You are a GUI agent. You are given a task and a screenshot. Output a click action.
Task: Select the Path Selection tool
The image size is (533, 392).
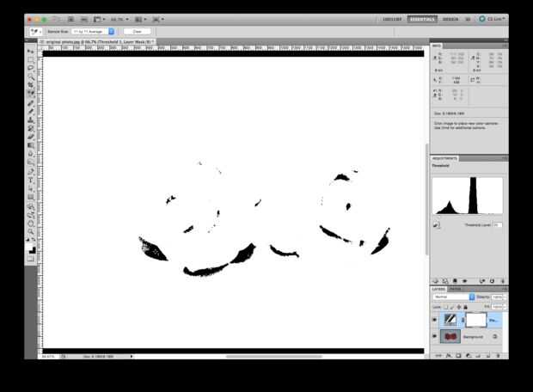(31, 189)
